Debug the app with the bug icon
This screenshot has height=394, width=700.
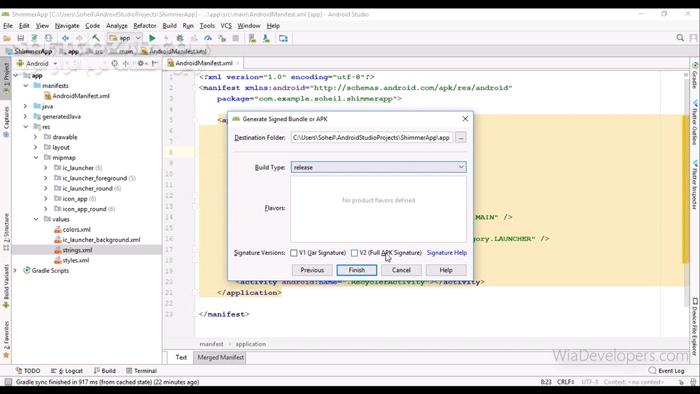[x=180, y=38]
